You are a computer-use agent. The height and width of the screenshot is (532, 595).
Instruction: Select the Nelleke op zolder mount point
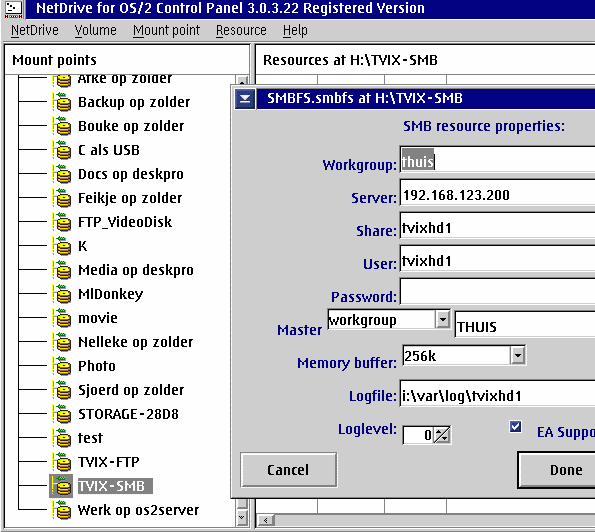click(x=135, y=342)
